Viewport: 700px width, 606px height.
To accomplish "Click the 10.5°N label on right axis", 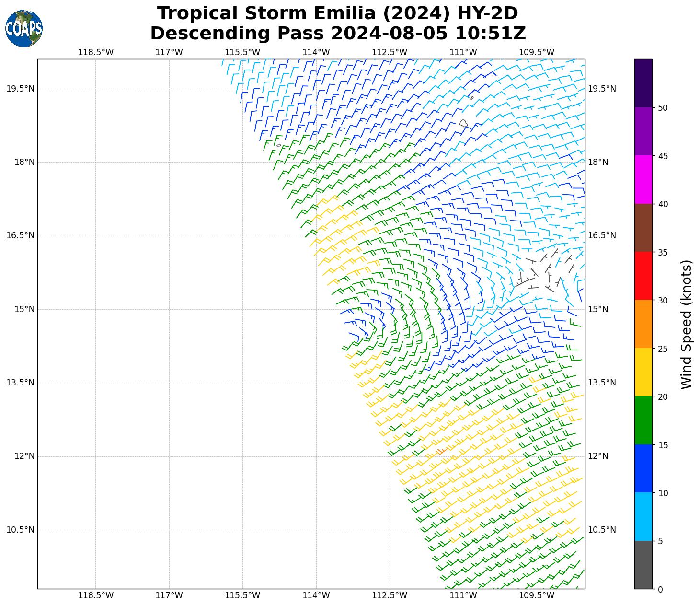I will point(602,530).
